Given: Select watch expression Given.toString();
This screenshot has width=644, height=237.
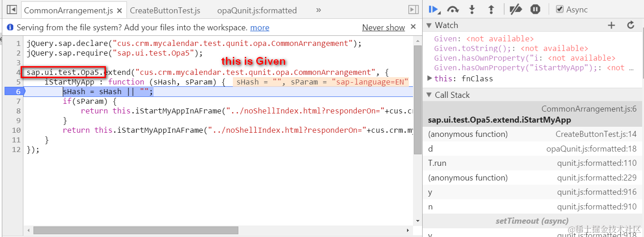Looking at the screenshot, I should pyautogui.click(x=511, y=48).
